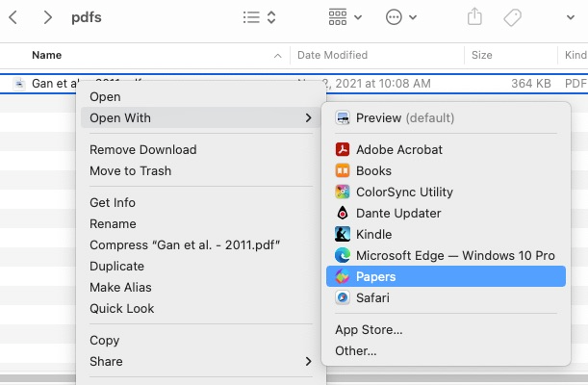
Task: Choose Move to Trash
Action: point(130,170)
